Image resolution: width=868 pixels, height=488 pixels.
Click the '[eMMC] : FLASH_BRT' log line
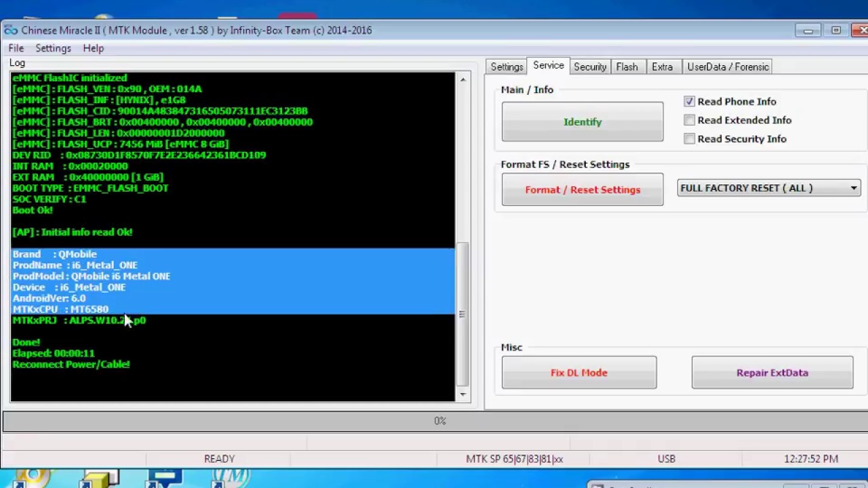(x=163, y=122)
